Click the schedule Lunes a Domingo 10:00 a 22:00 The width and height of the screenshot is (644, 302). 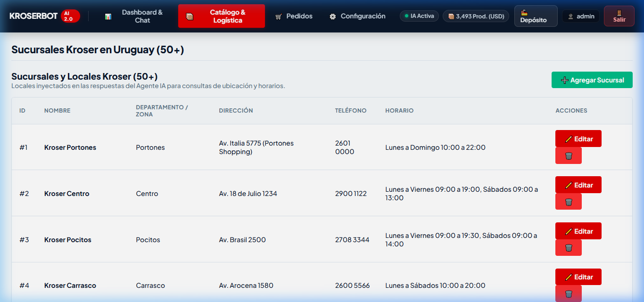[435, 147]
